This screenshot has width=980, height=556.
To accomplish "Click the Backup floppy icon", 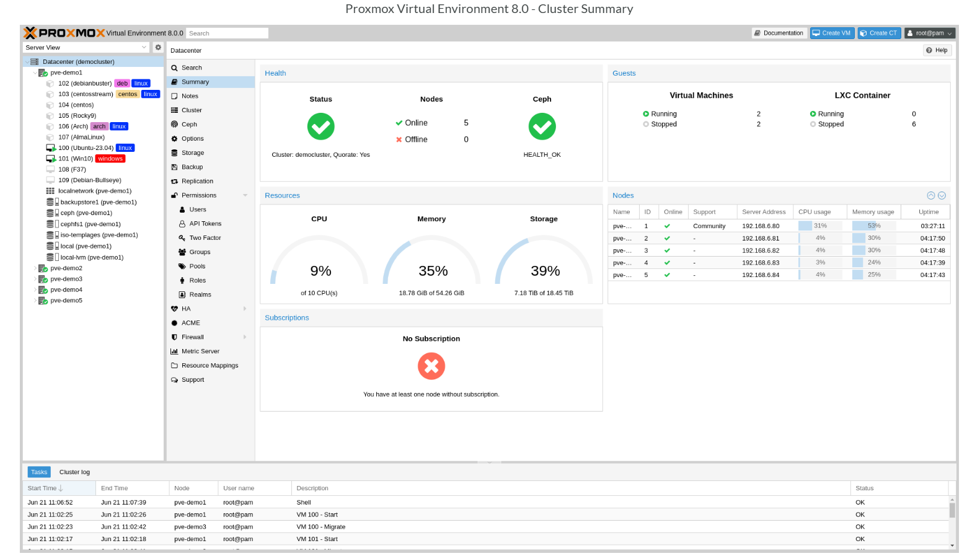I will [x=174, y=167].
